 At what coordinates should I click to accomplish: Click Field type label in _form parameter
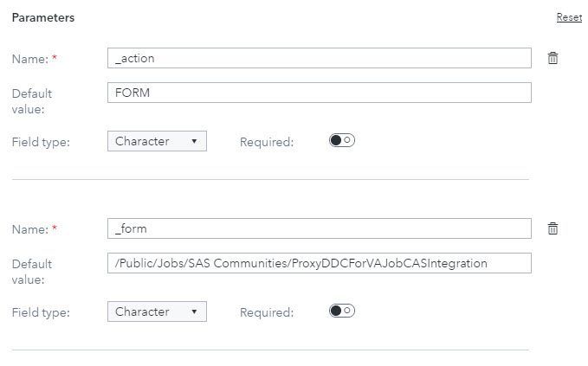41,312
